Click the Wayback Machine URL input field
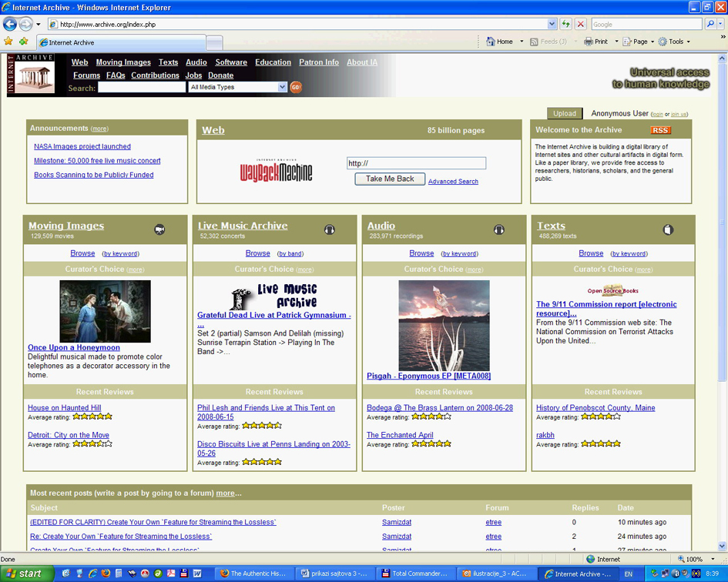The image size is (728, 582). point(416,163)
